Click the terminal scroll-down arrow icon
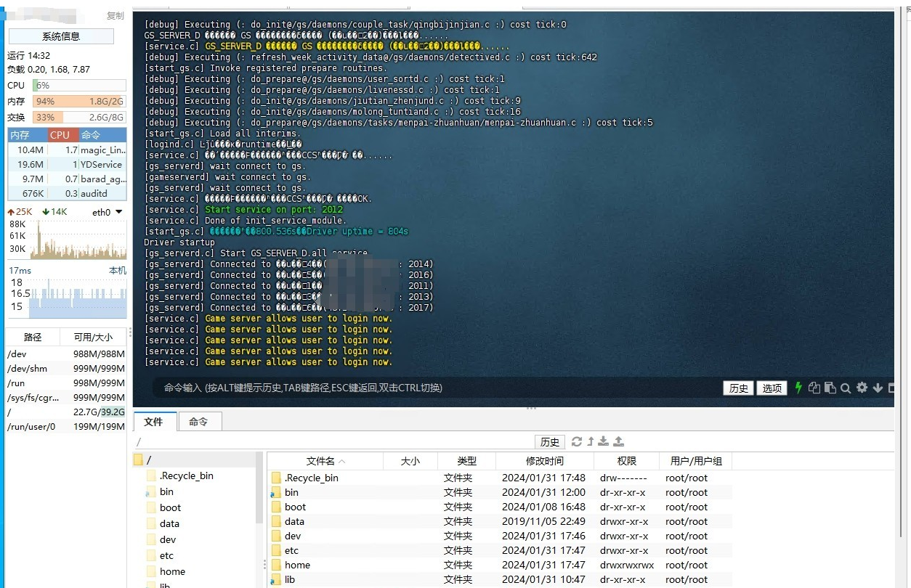911x588 pixels. pos(878,388)
